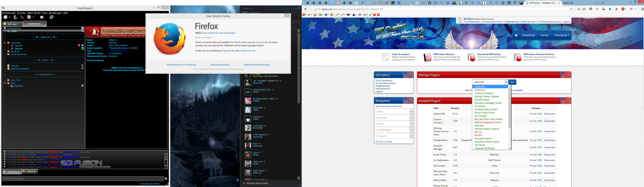Click Firefox home icon in toolbar
Screen dimensions: 644x187
[x=617, y=9]
